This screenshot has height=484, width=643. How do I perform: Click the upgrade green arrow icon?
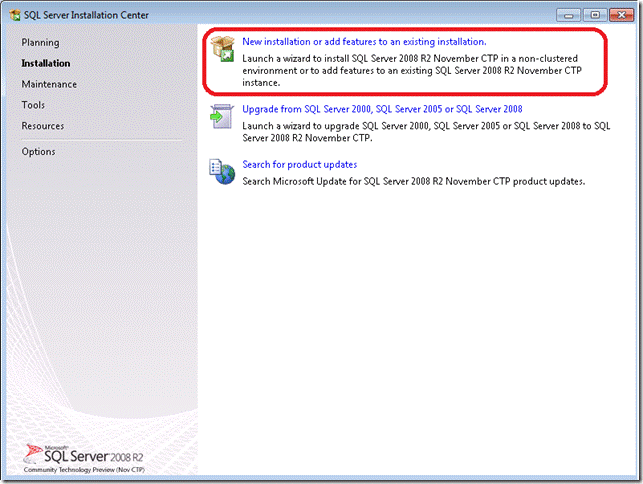pos(222,116)
